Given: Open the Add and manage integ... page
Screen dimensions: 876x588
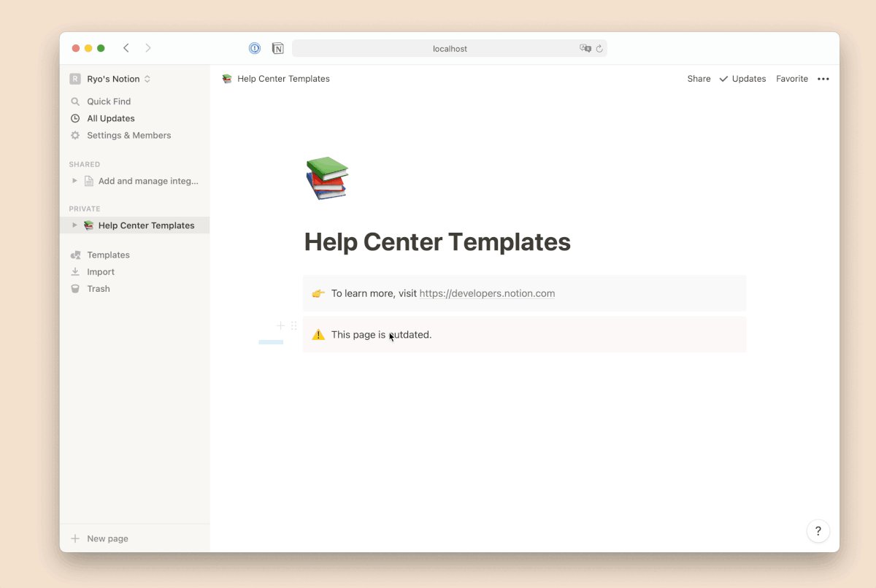Looking at the screenshot, I should 148,181.
